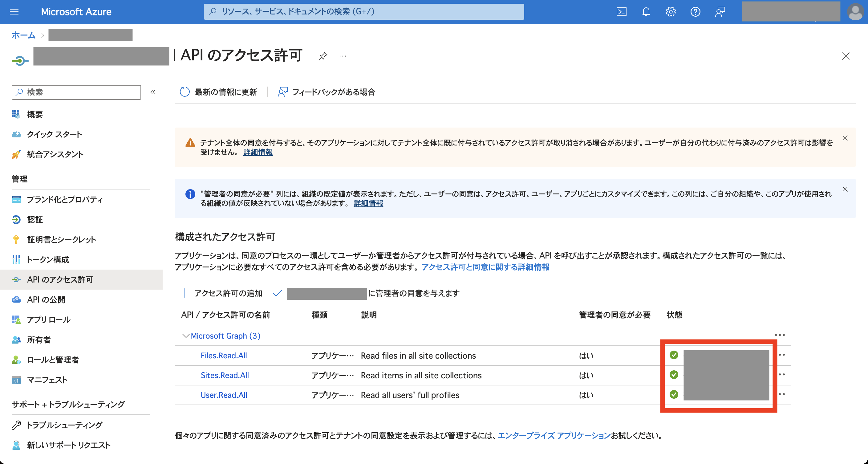Open 詳細情報 link in the info banner
Viewport: 868px width, 464px height.
pyautogui.click(x=368, y=204)
